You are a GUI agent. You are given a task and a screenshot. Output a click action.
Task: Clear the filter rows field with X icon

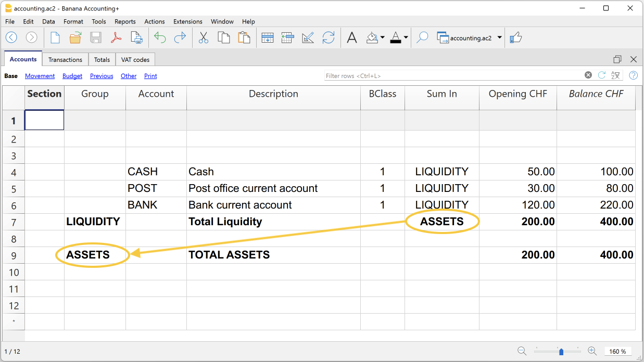[588, 75]
